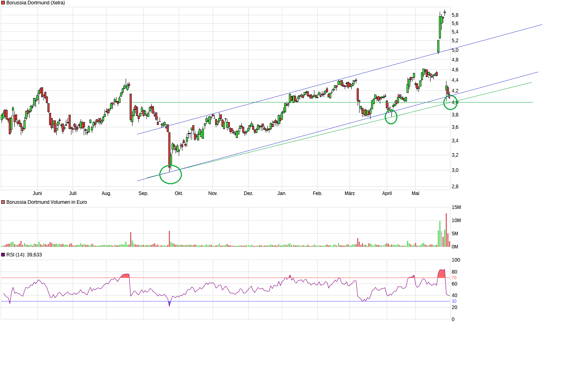The height and width of the screenshot is (392, 567).
Task: Click the '3,4' price axis value
Action: pyautogui.click(x=455, y=141)
